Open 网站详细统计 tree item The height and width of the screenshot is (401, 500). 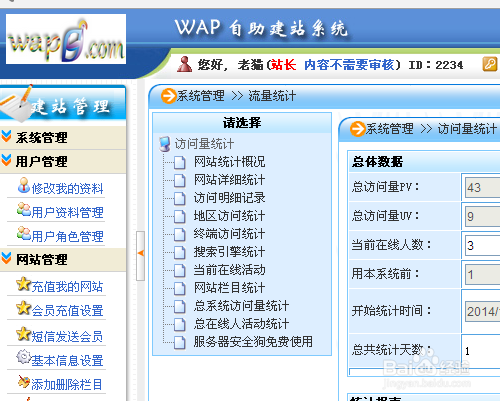[x=229, y=180]
